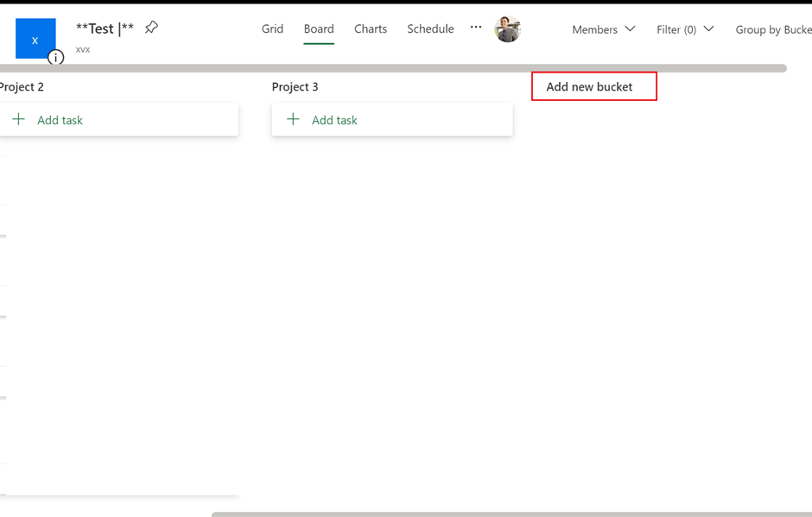
Task: Click the plus icon under Project 2
Action: (18, 119)
